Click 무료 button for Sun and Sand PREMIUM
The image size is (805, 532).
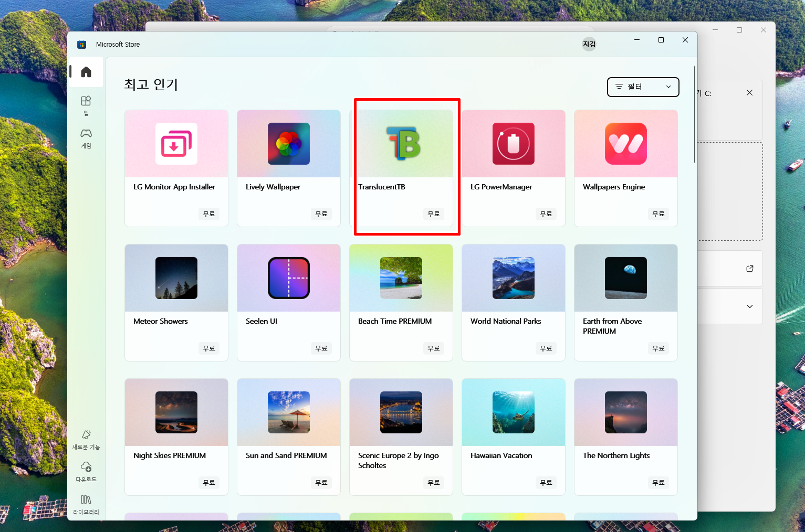pos(321,483)
